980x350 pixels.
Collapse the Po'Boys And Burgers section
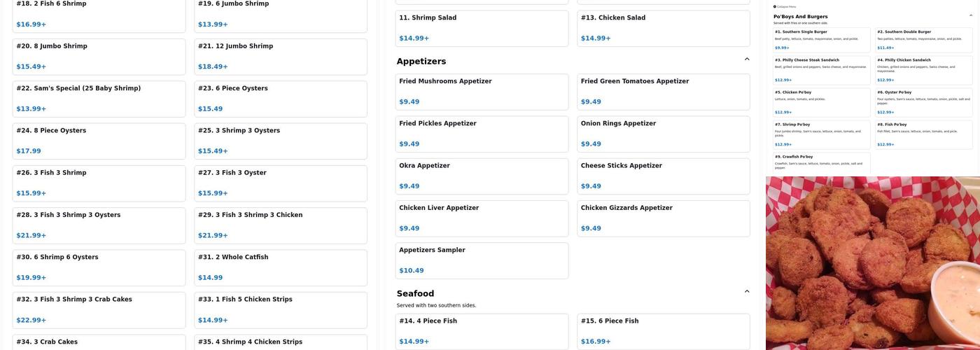[x=970, y=15]
